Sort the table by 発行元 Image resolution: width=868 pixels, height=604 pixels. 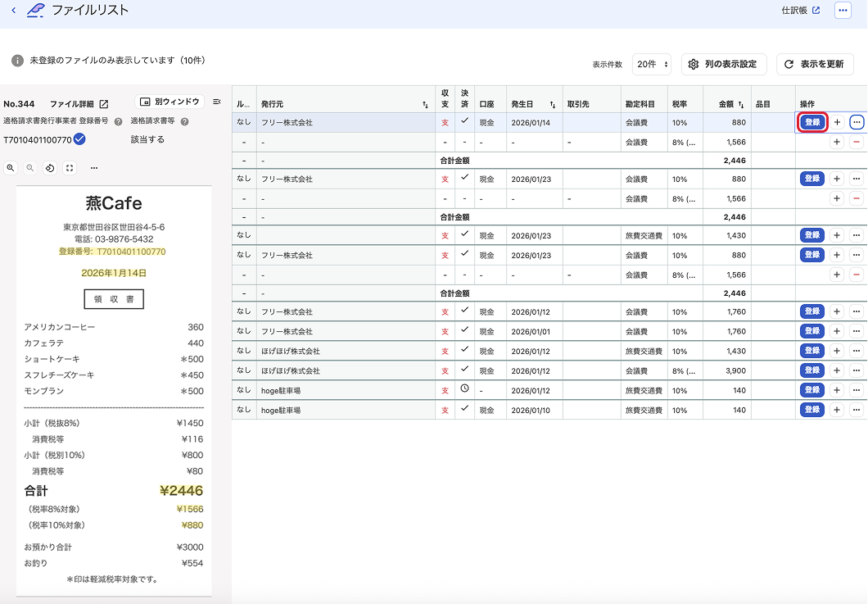pyautogui.click(x=425, y=104)
